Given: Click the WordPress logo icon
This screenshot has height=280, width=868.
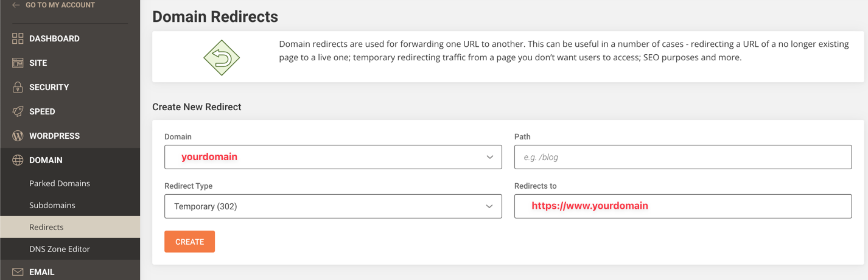Looking at the screenshot, I should coord(18,136).
